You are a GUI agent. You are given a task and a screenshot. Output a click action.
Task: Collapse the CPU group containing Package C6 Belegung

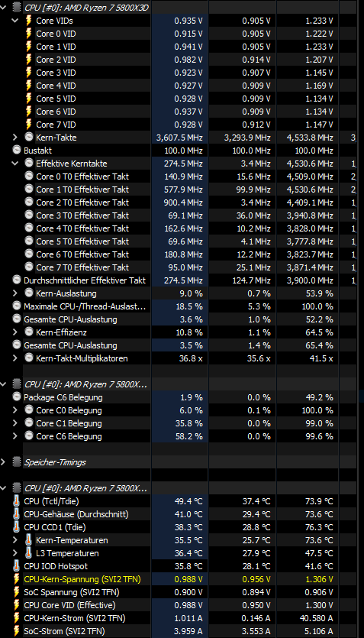point(4,384)
